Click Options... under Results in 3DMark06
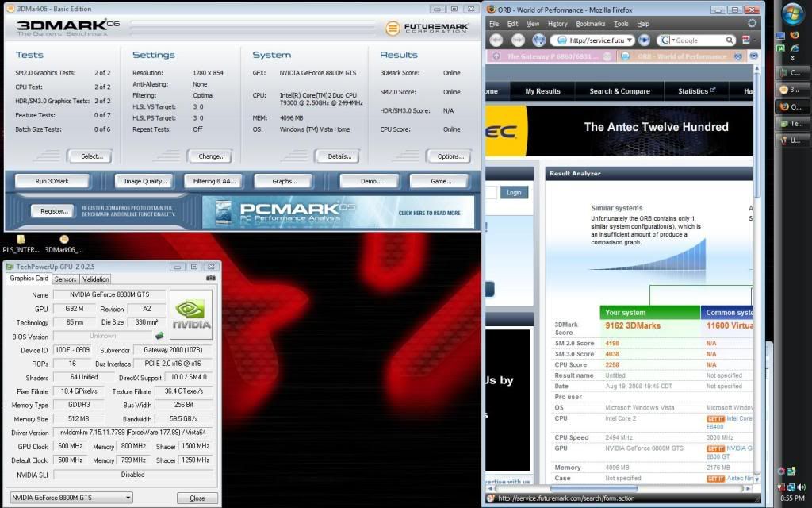Image resolution: width=812 pixels, height=508 pixels. [x=449, y=156]
